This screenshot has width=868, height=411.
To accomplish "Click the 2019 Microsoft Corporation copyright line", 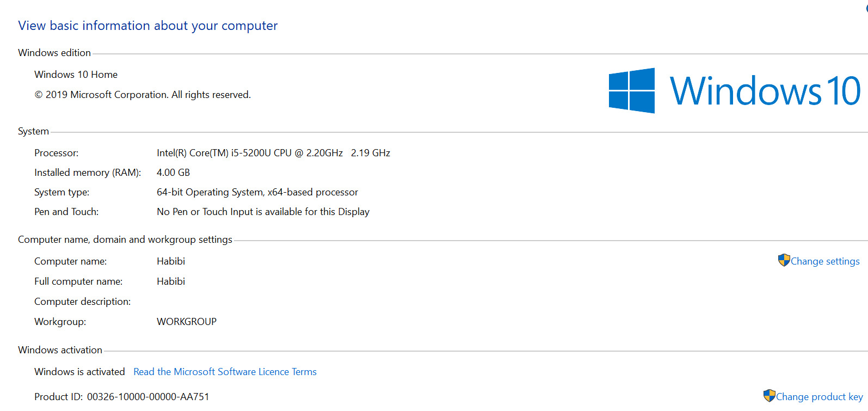I will 143,95.
